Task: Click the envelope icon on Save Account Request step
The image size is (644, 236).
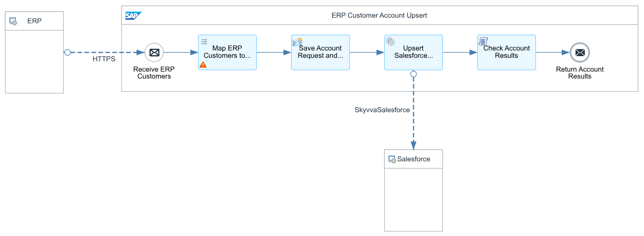Action: [x=297, y=42]
